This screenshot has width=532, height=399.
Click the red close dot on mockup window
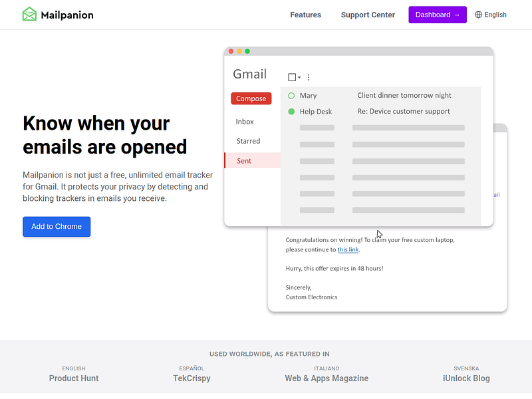pyautogui.click(x=231, y=51)
